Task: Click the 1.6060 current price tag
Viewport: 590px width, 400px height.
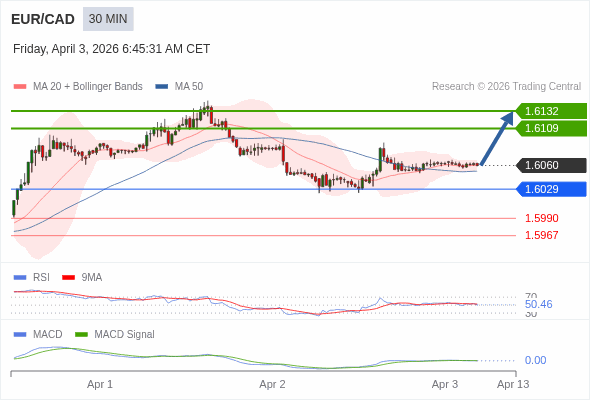Action: coord(551,165)
